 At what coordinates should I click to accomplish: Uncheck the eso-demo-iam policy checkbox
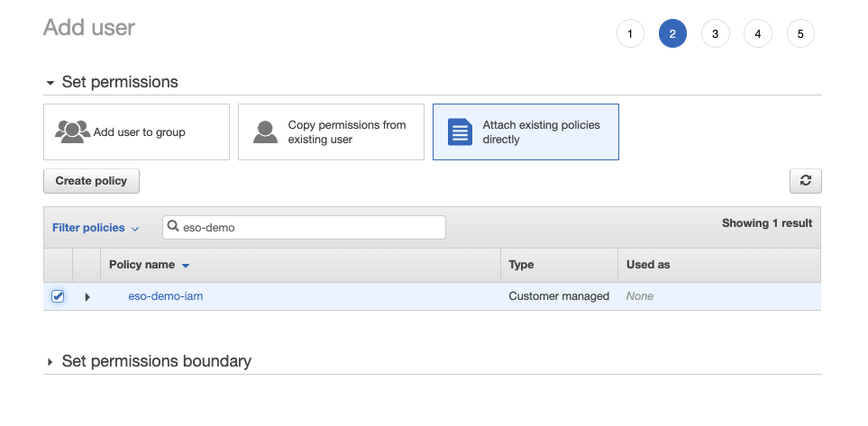tap(58, 296)
